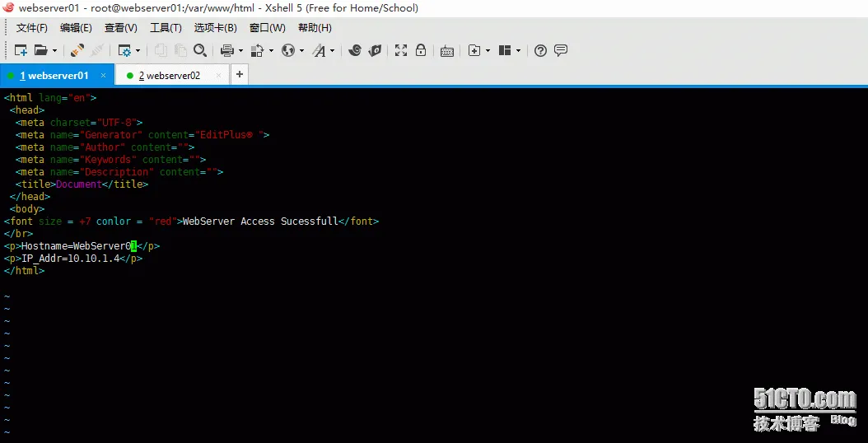Open the 编辑(E) menu
Viewport: 868px width, 443px height.
click(76, 28)
